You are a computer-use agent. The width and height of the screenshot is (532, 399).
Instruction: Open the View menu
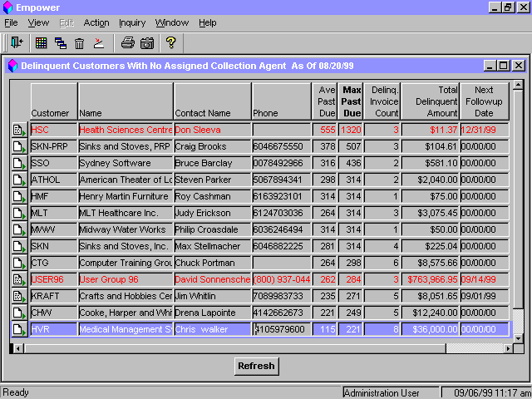[x=38, y=22]
